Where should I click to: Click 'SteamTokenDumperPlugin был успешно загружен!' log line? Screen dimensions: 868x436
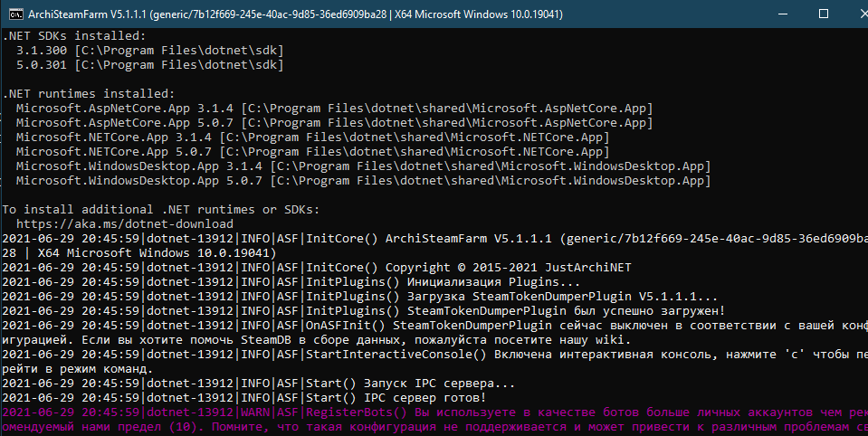(363, 311)
